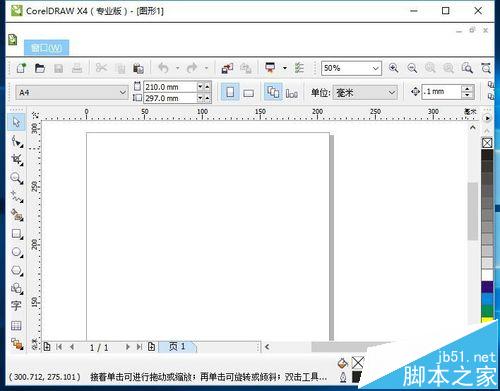Go to the previous page
The image size is (500, 391).
point(72,347)
